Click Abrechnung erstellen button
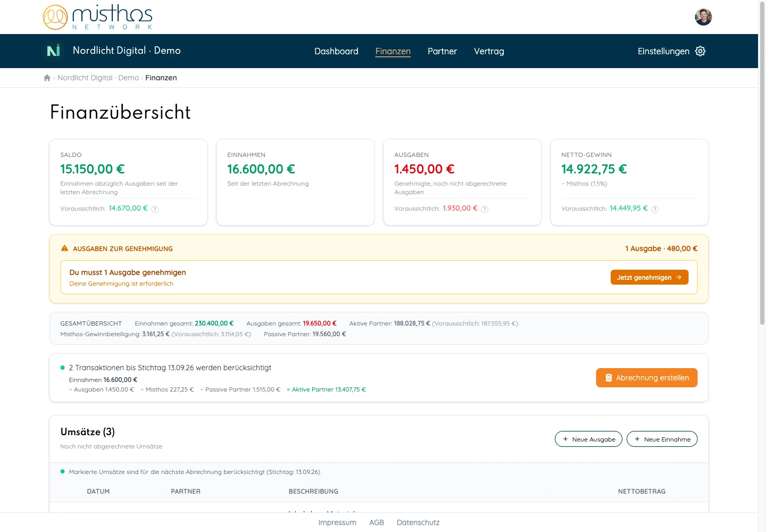 [x=647, y=378]
